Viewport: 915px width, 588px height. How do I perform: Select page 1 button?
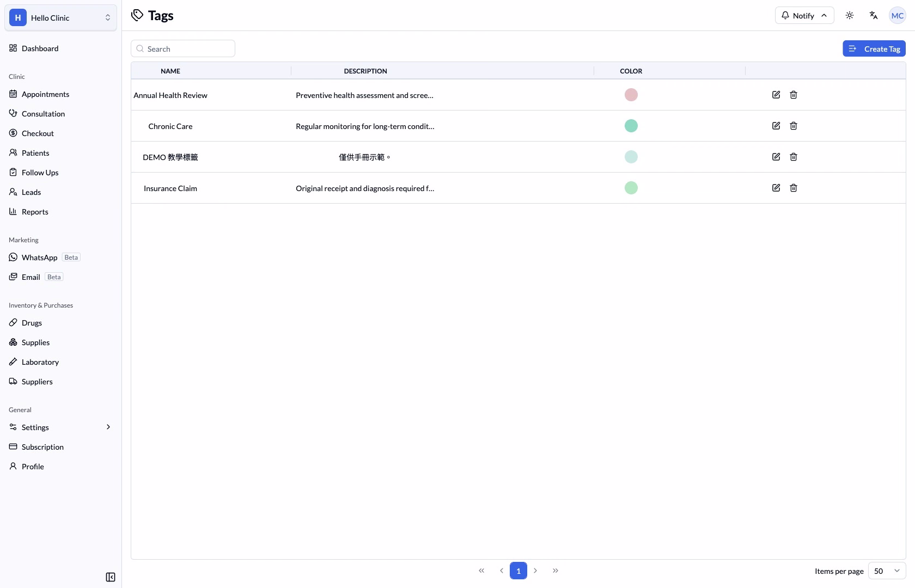(x=518, y=571)
